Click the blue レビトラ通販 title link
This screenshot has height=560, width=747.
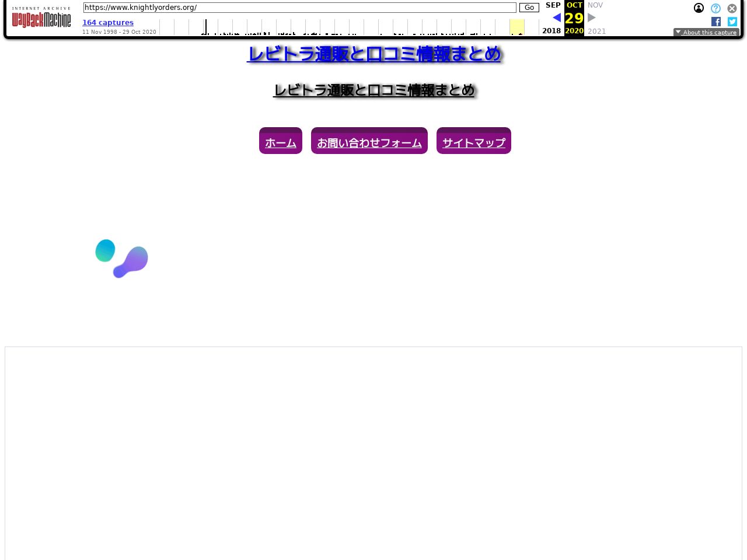click(x=374, y=54)
